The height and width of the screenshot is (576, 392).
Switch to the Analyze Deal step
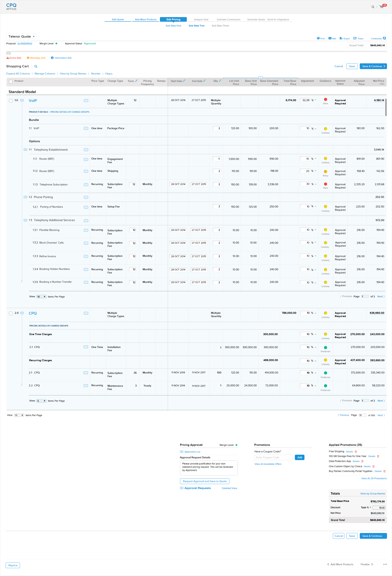201,20
